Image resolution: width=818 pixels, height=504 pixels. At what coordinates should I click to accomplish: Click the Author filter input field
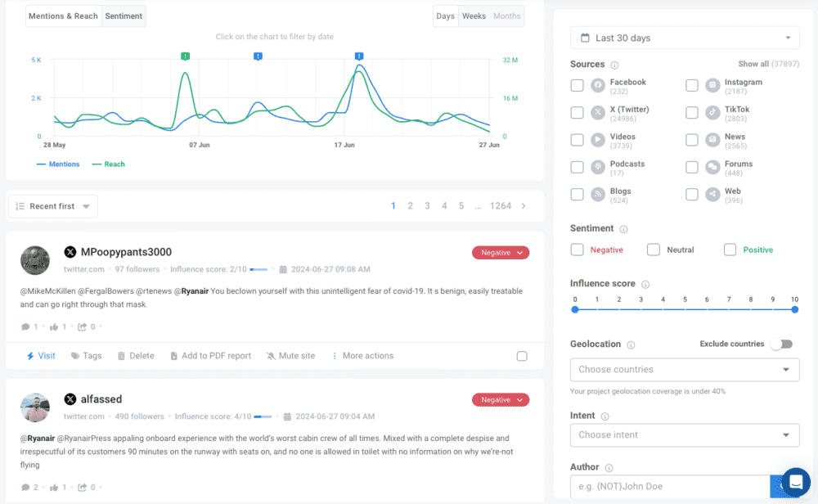click(670, 486)
